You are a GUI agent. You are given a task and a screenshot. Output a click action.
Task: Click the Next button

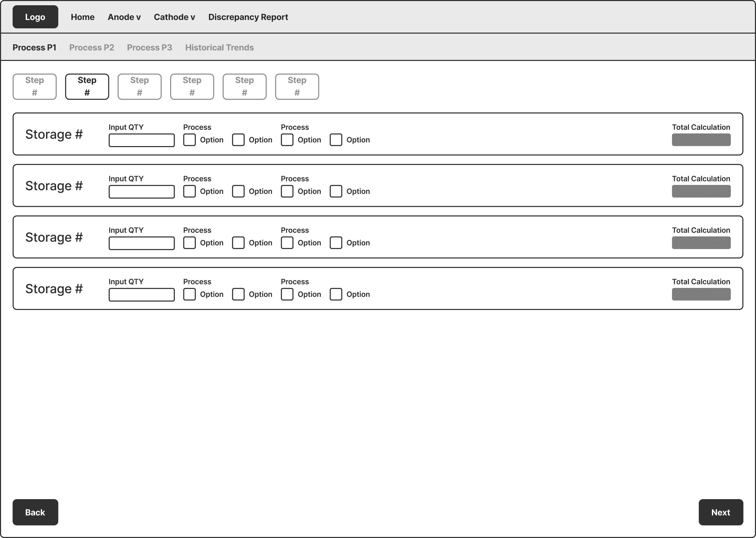pyautogui.click(x=720, y=512)
